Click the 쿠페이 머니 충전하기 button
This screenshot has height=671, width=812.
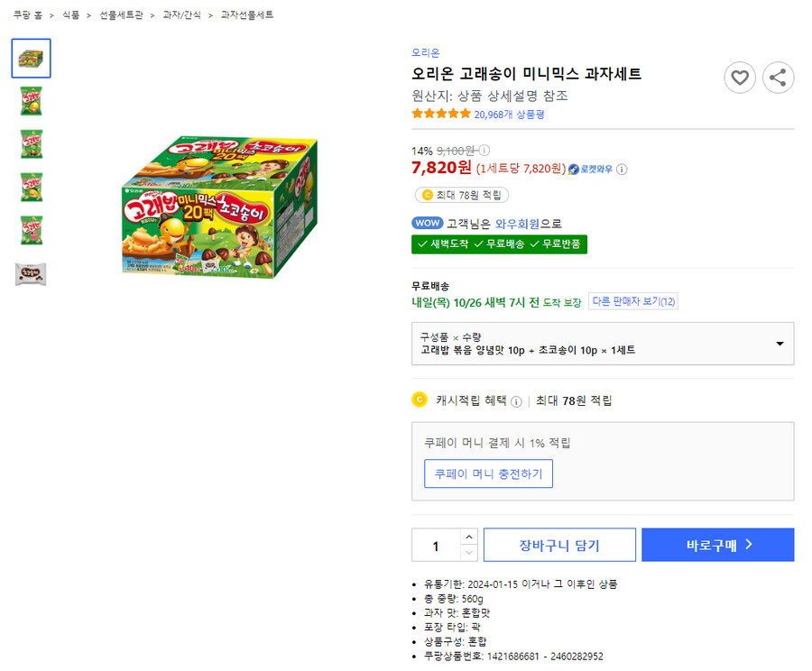click(x=488, y=473)
